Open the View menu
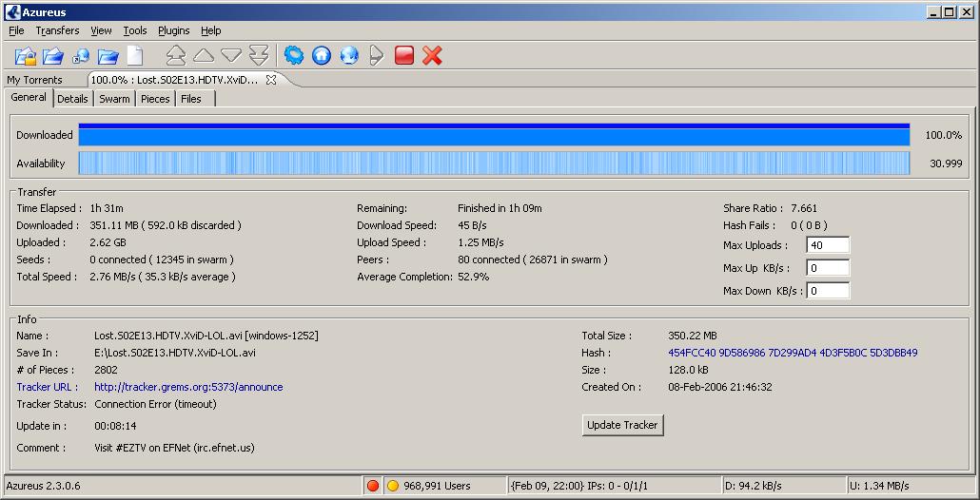 click(101, 30)
